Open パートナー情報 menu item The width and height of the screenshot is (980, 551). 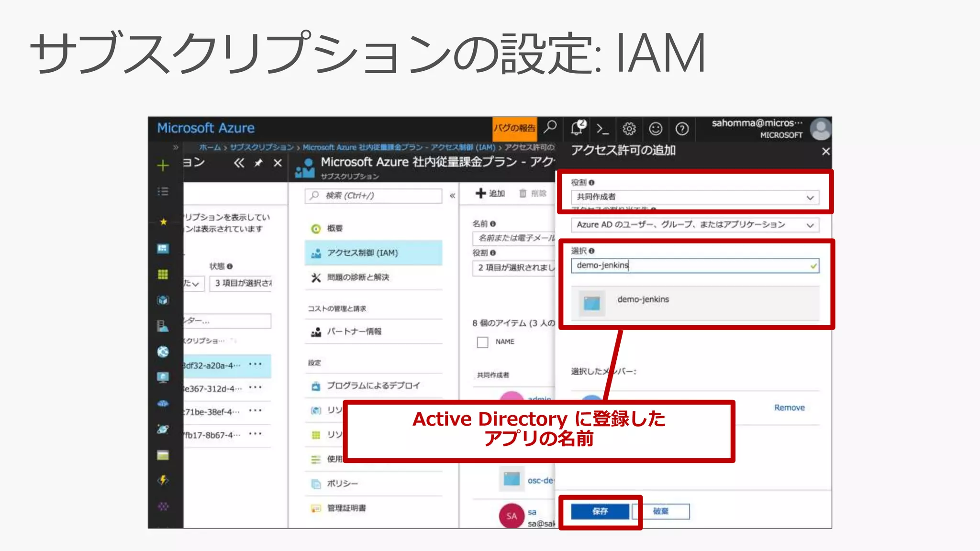tap(373, 331)
